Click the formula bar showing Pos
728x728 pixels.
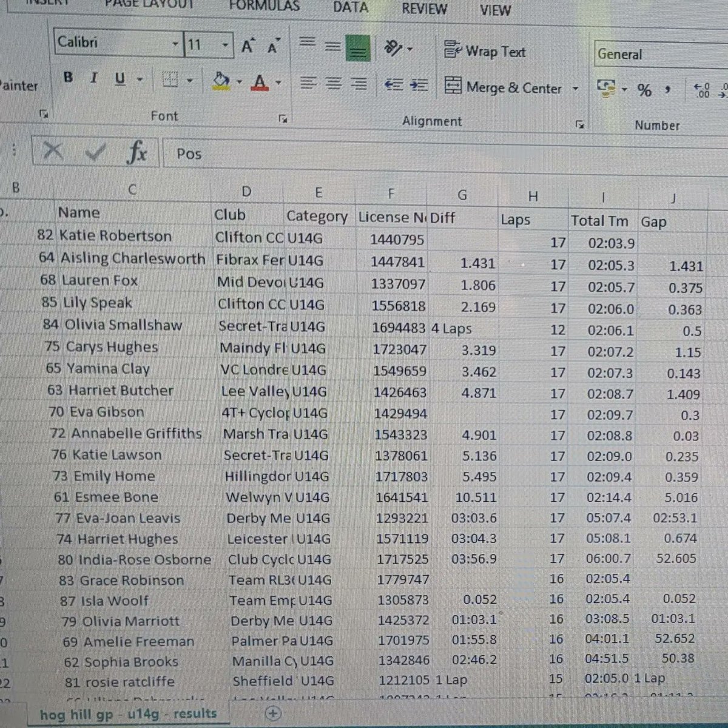(x=446, y=157)
